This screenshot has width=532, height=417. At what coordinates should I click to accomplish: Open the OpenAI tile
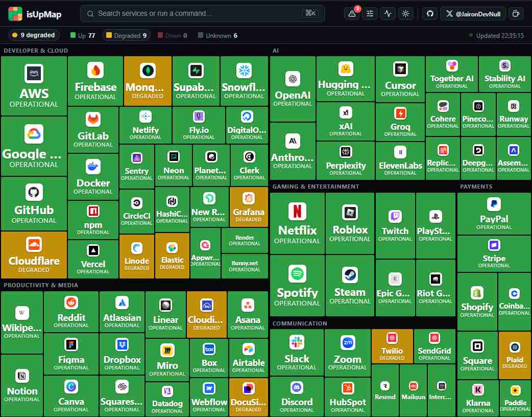tap(293, 89)
